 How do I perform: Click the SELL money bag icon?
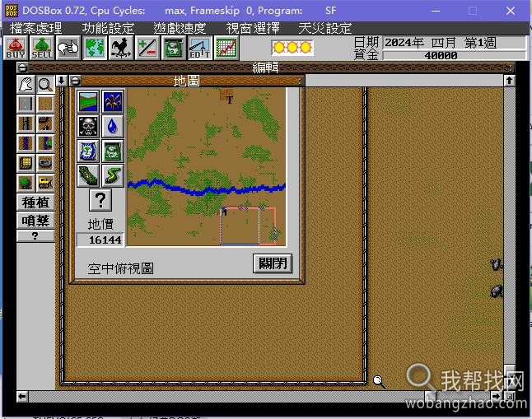coord(42,48)
